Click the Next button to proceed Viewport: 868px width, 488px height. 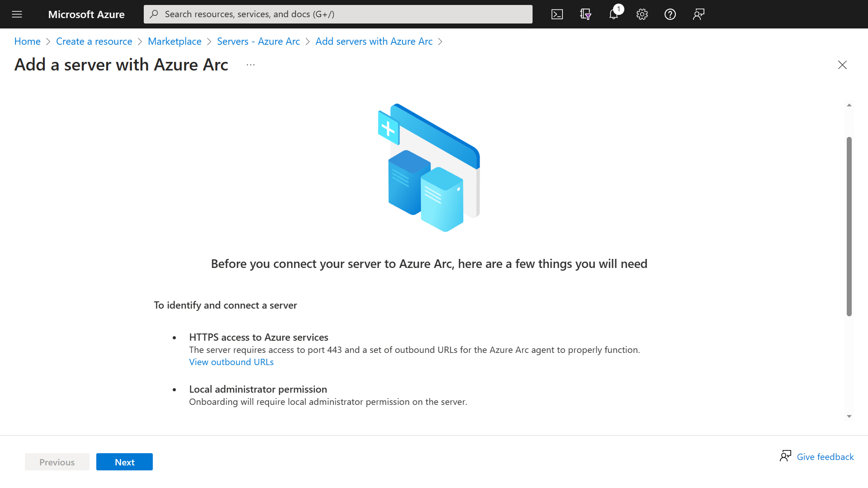[x=124, y=462]
